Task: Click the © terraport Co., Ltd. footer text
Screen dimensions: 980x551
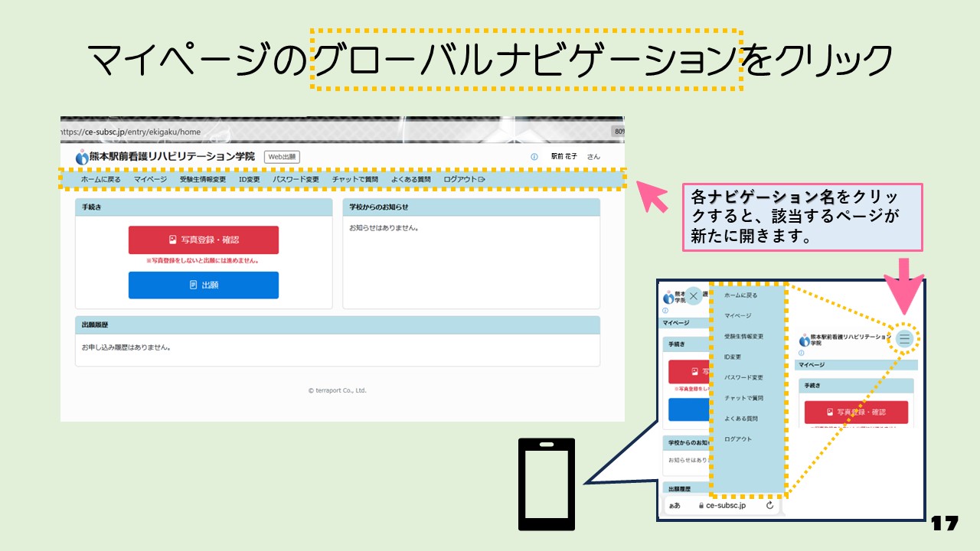Action: coord(338,390)
